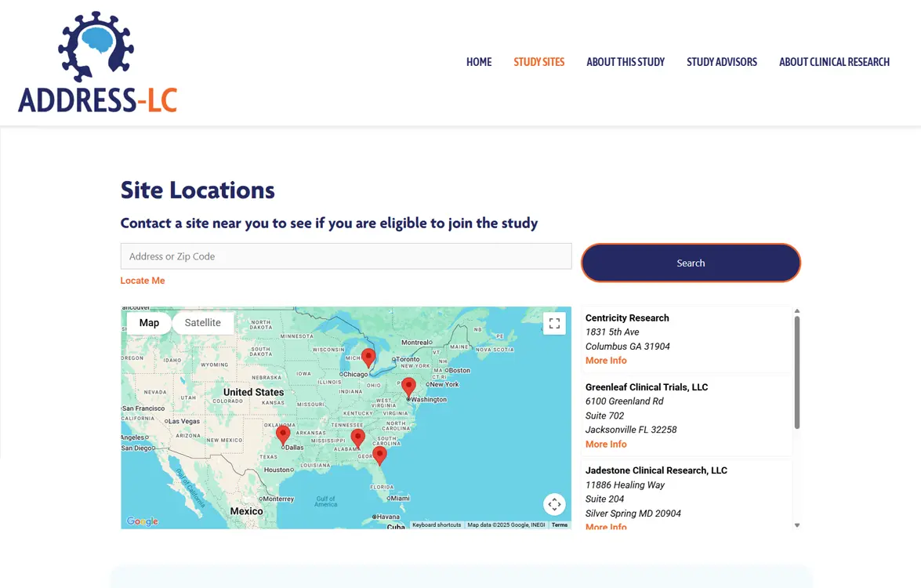The image size is (921, 588).
Task: Click the United States map label
Action: click(x=253, y=392)
